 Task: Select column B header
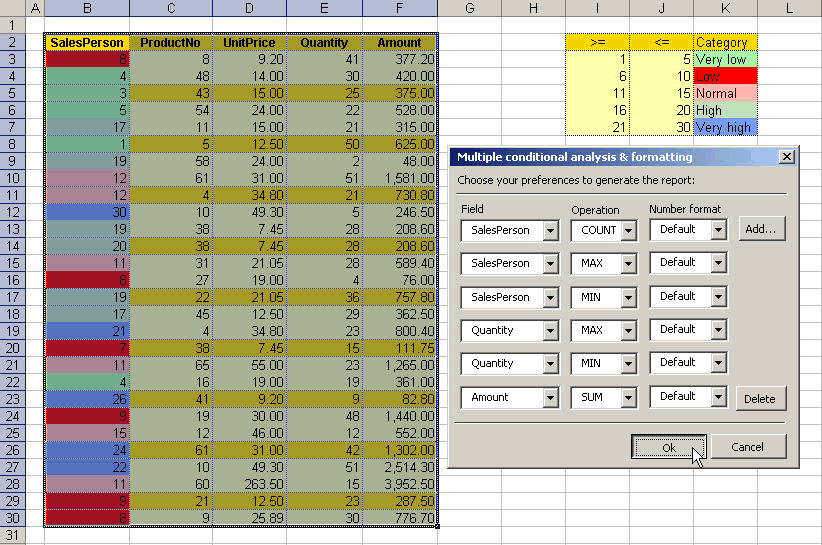(x=87, y=8)
